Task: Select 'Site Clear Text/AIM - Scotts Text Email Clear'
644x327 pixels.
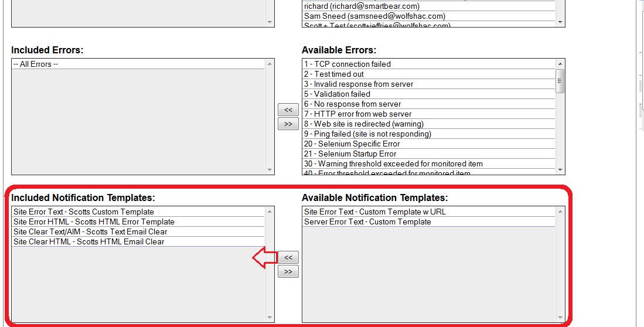Action: 138,231
